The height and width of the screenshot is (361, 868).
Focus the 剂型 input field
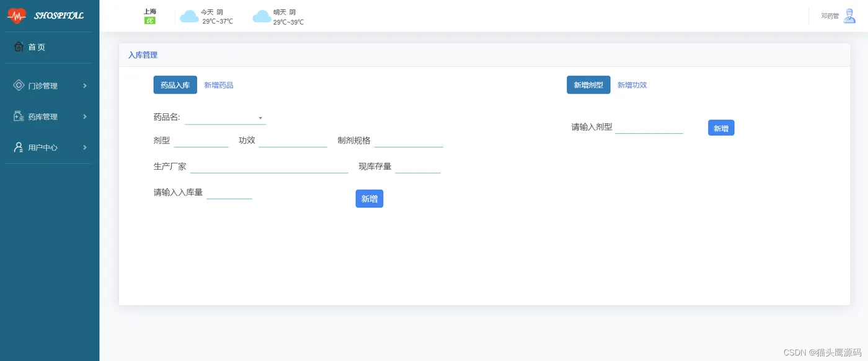click(x=201, y=141)
